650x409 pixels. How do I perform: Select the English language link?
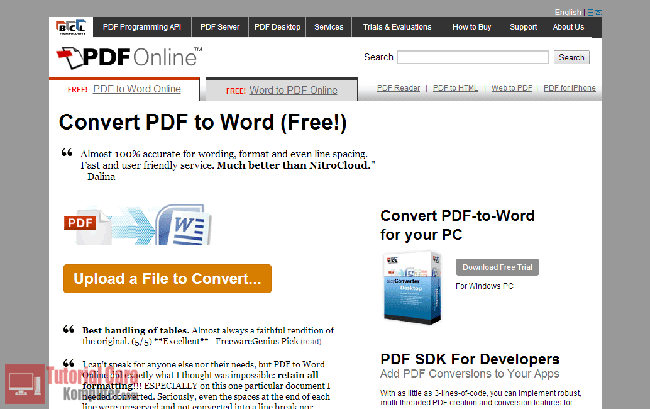point(568,12)
